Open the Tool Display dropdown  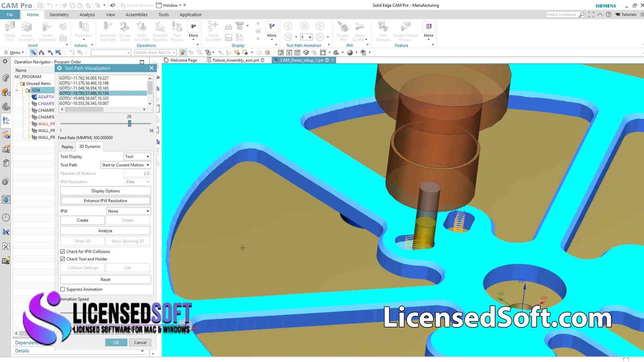(x=137, y=156)
